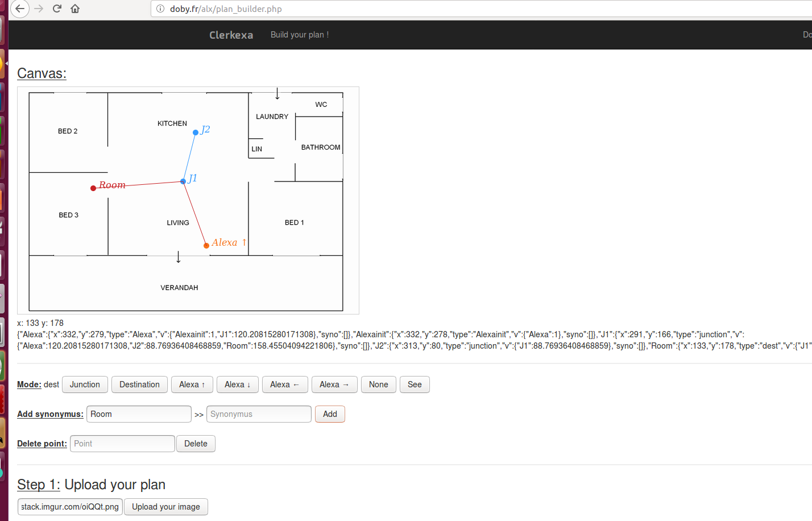Screen dimensions: 812x521
Task: Click KITCHEN label on floor plan
Action: [x=172, y=123]
